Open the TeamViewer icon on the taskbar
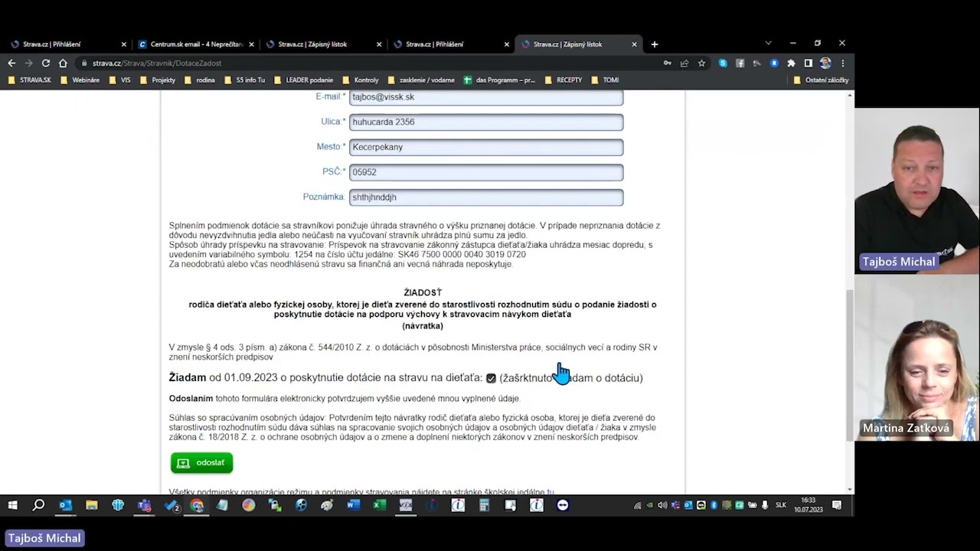The height and width of the screenshot is (551, 980). coord(563,505)
